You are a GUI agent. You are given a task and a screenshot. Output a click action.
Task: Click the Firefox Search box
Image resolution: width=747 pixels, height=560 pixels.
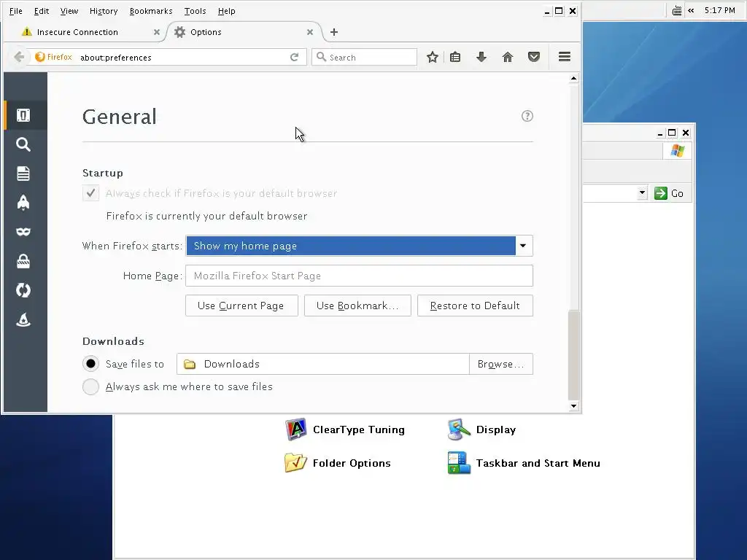[x=365, y=57]
